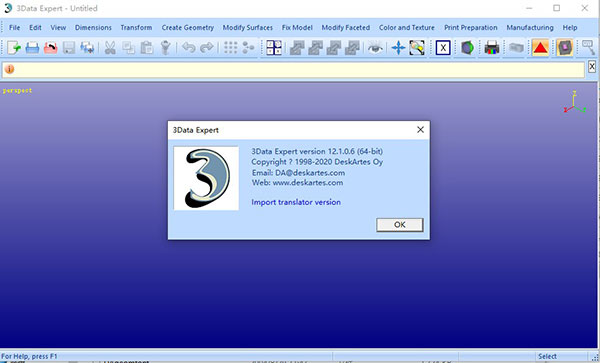Click the boxed X toolbar icon

pos(443,48)
